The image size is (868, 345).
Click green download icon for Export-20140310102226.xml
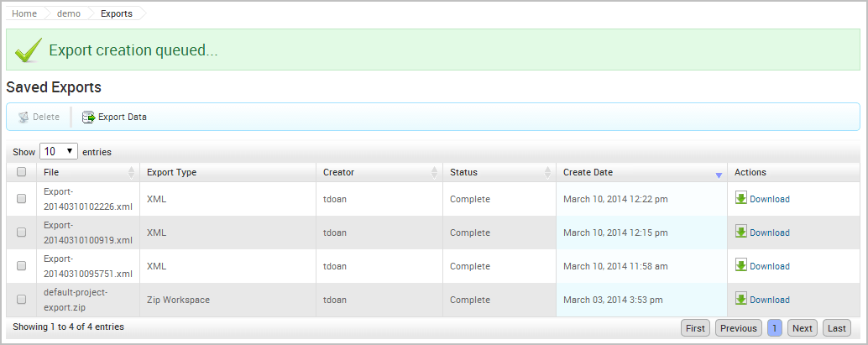(x=740, y=198)
